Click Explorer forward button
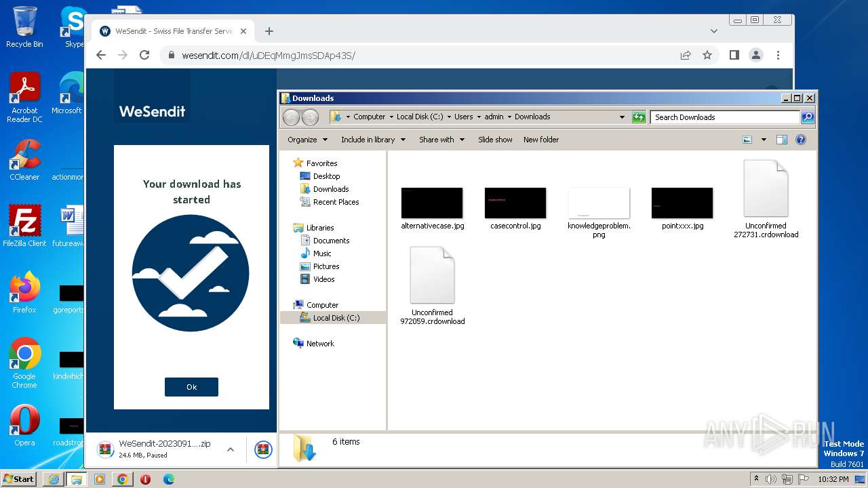Image resolution: width=868 pixels, height=488 pixels. (310, 117)
